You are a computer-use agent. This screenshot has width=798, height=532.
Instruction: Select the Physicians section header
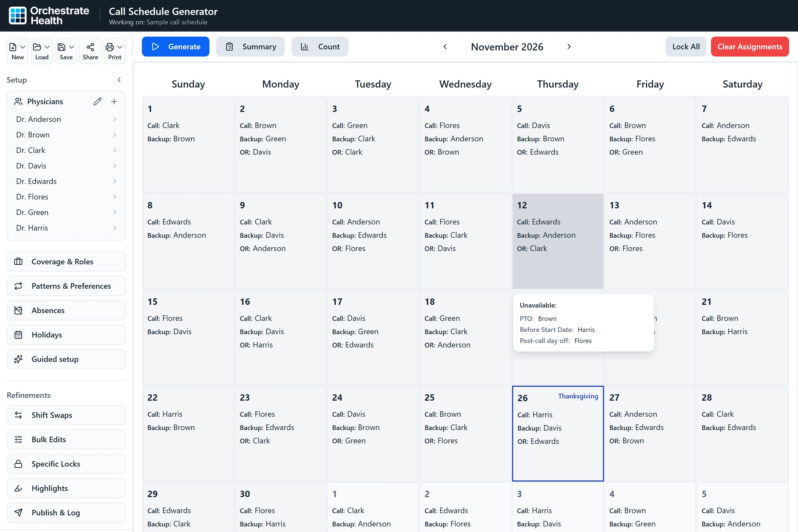point(45,101)
